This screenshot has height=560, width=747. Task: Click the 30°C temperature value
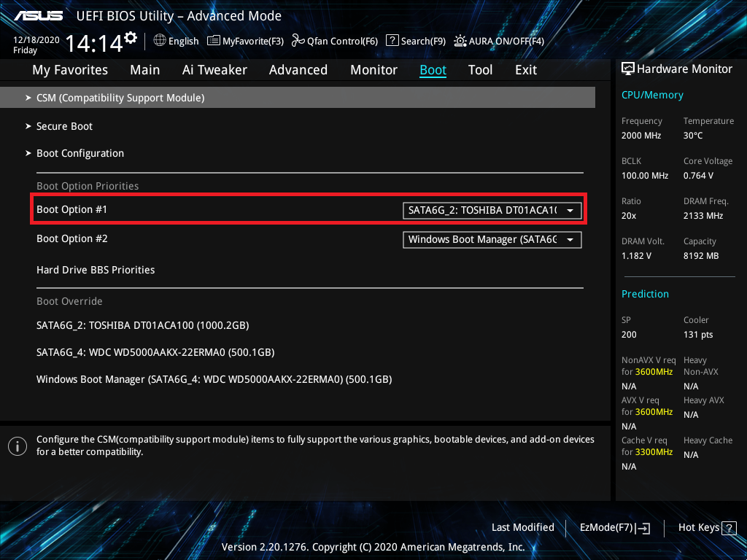click(693, 136)
